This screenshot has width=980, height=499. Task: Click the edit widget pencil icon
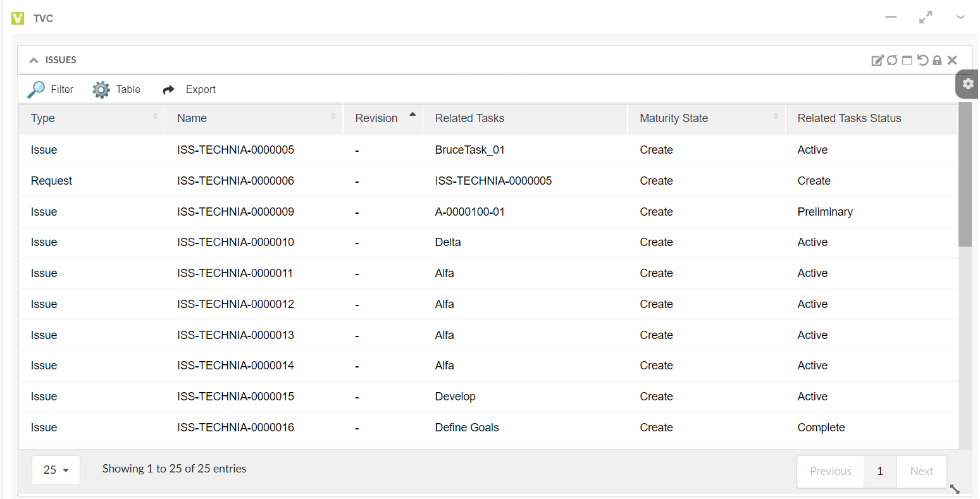point(878,60)
